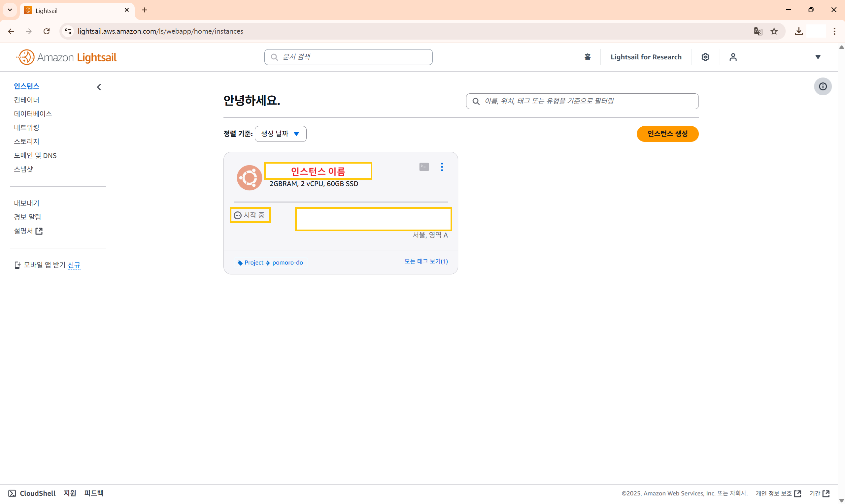Open the instance SSH terminal icon
Viewport: 845px width, 504px height.
(424, 167)
